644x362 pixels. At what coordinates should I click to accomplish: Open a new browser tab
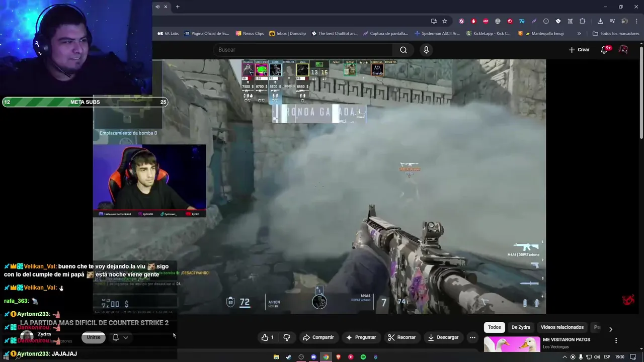[x=178, y=7]
